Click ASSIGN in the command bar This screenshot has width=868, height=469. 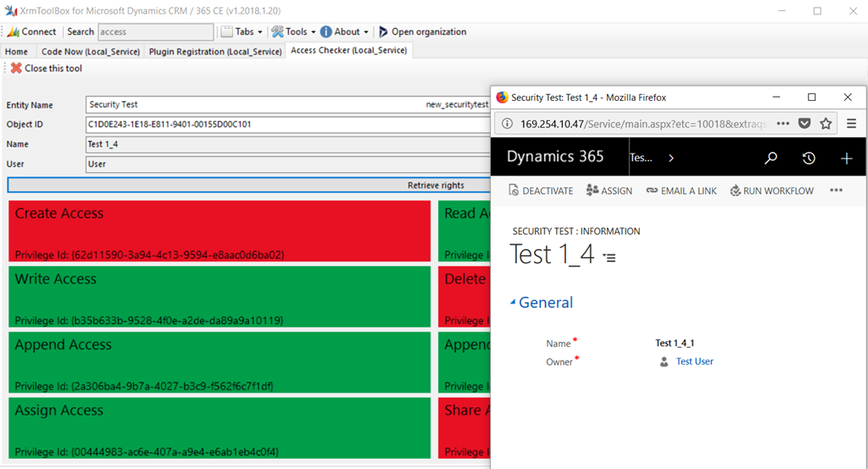(609, 191)
